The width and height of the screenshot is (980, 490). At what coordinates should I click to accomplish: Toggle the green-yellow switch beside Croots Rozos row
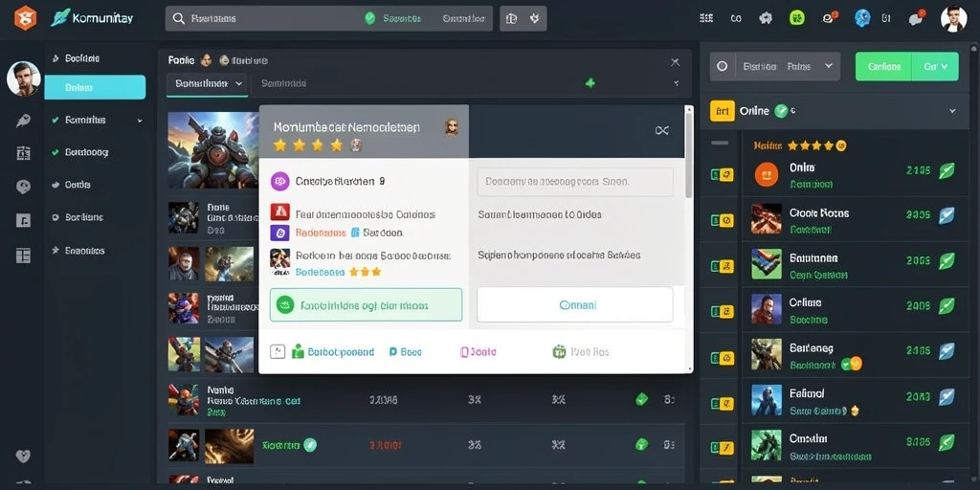[x=722, y=220]
